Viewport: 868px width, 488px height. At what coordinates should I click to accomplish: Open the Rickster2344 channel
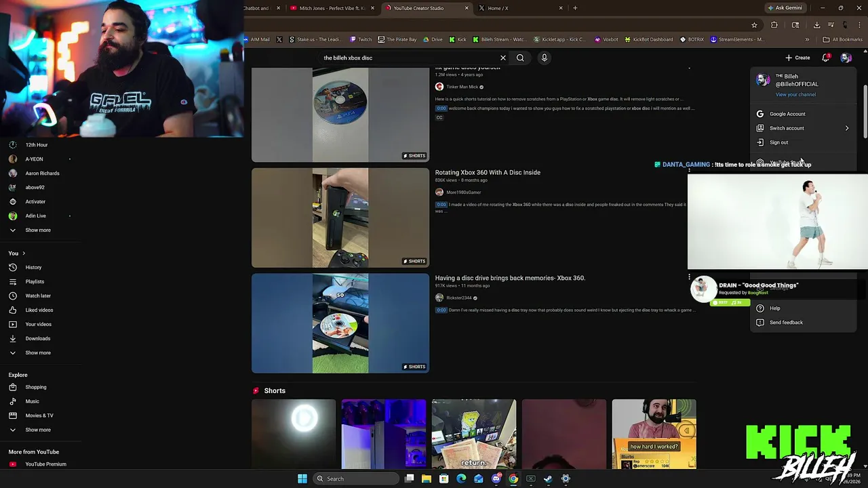459,298
